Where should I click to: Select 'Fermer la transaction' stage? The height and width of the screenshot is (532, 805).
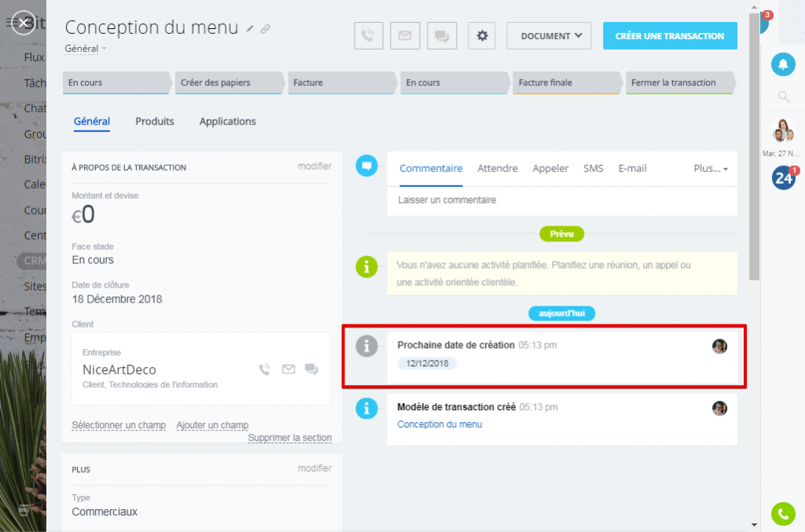[x=680, y=83]
